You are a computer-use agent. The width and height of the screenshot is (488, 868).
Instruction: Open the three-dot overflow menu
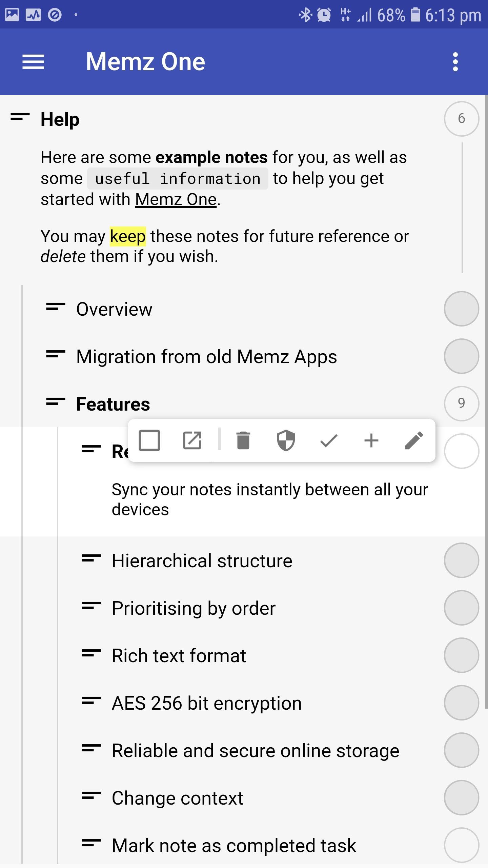[x=455, y=62]
